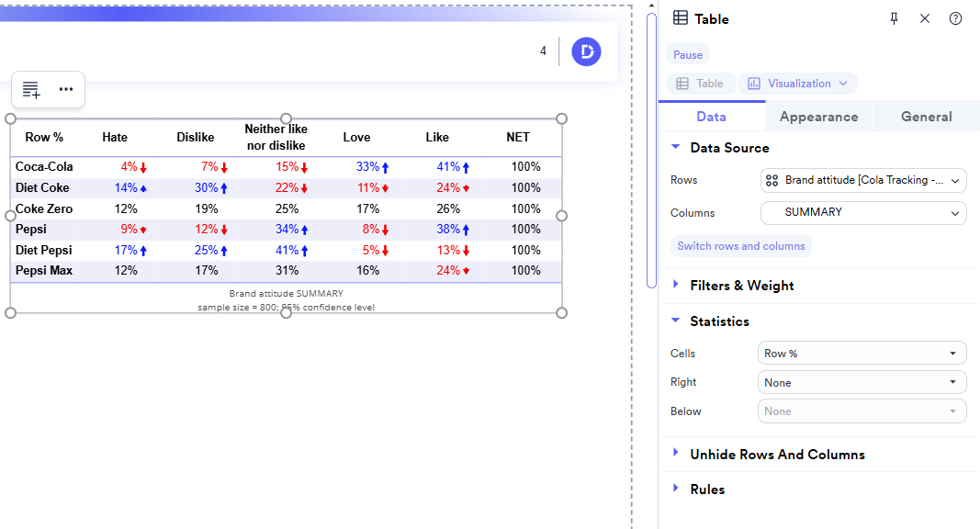Click the circular Displayr logo button

click(586, 51)
